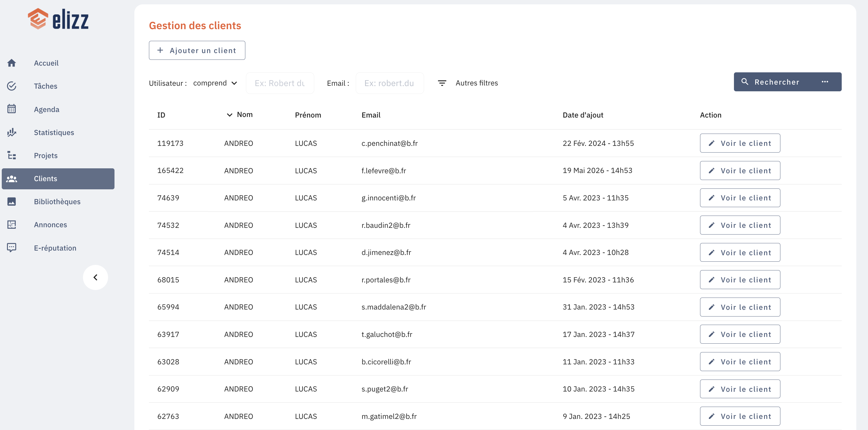Click the Gestion des clients heading

pyautogui.click(x=195, y=26)
